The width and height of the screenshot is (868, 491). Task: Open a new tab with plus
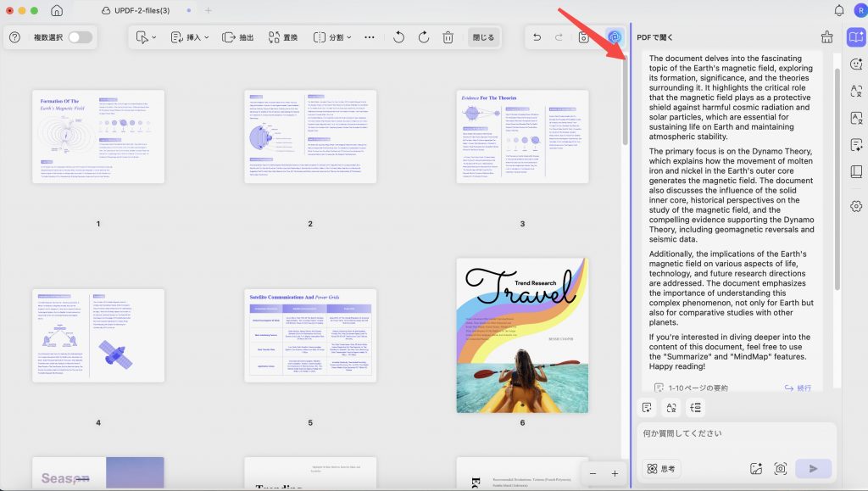209,10
